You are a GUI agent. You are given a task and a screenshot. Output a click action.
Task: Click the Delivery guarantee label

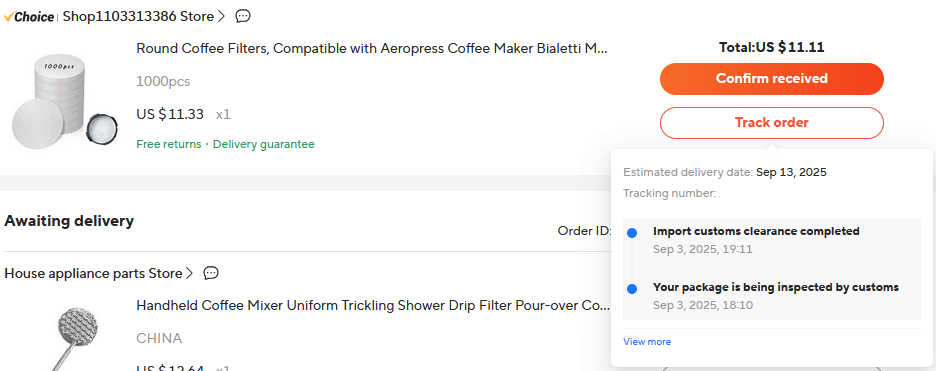click(x=264, y=144)
